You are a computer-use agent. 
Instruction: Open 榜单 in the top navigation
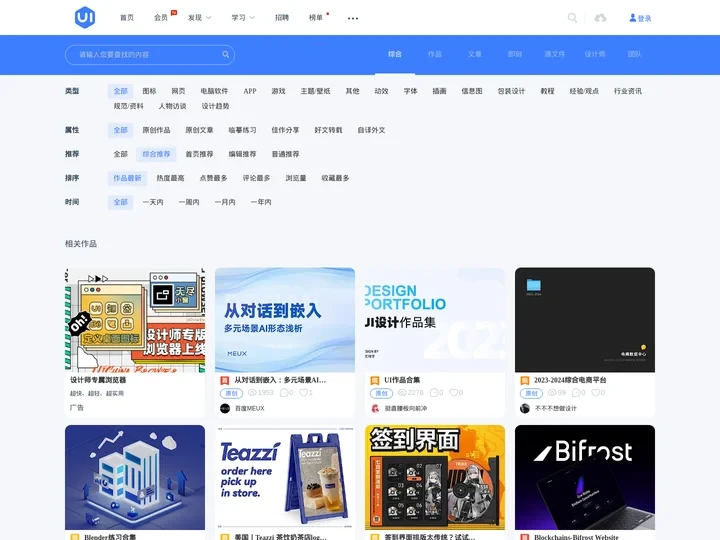tap(316, 17)
